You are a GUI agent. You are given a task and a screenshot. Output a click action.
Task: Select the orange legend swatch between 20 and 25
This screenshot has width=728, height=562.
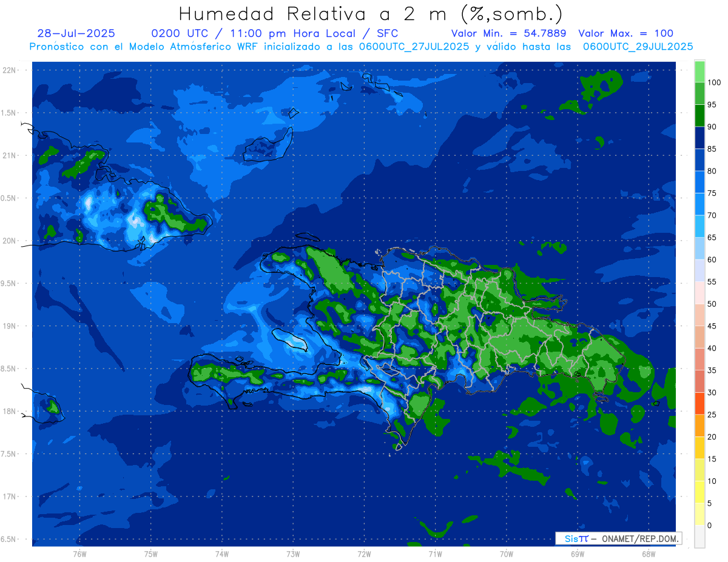[699, 426]
